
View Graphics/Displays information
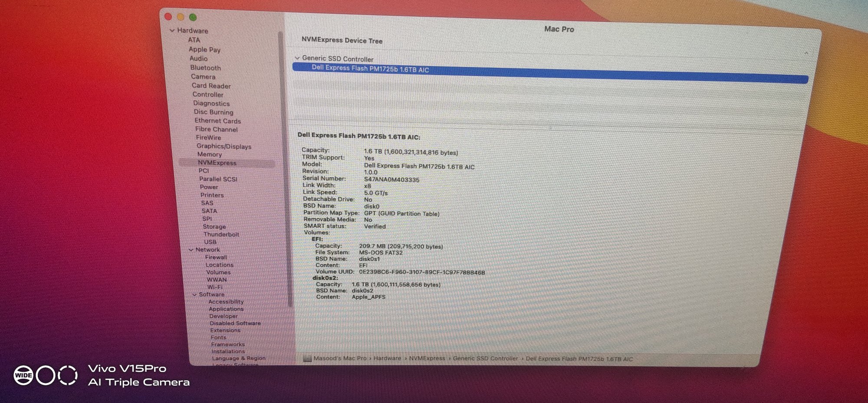(224, 146)
